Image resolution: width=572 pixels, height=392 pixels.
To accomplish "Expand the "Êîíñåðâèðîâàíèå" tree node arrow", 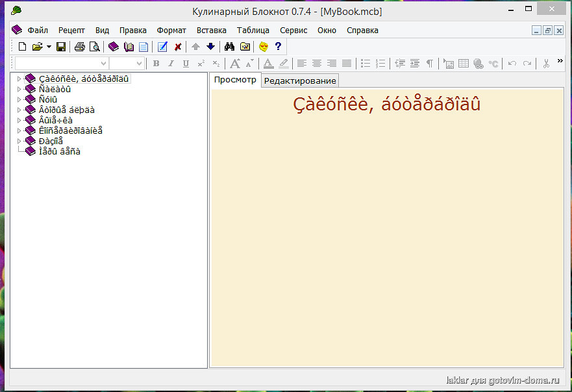I will 19,130.
